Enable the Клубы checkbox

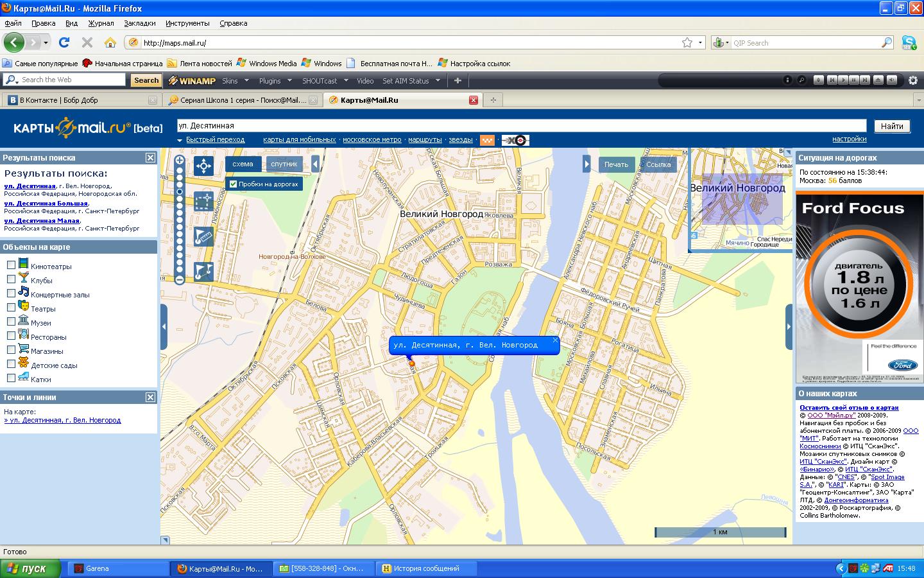(x=11, y=279)
